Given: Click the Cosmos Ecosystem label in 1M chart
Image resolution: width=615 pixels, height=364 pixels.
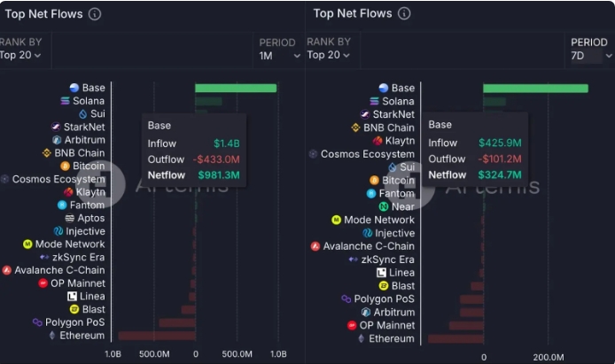Looking at the screenshot, I should [58, 179].
